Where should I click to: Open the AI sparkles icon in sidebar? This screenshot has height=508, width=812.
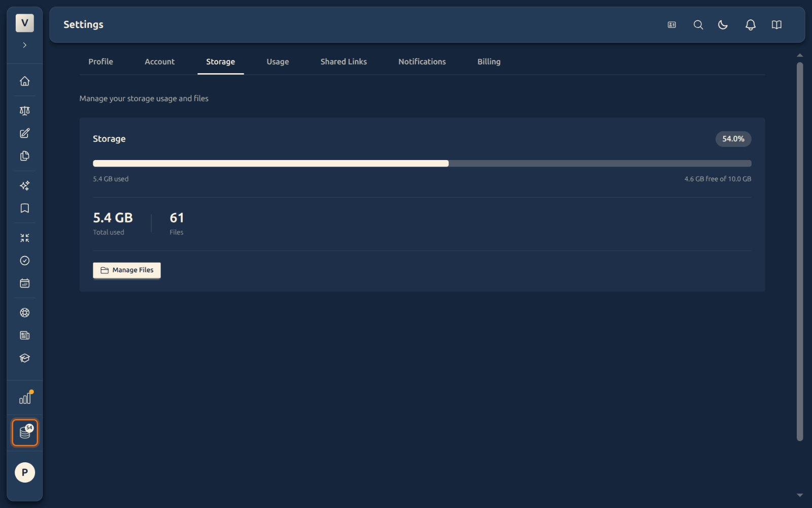pos(24,185)
